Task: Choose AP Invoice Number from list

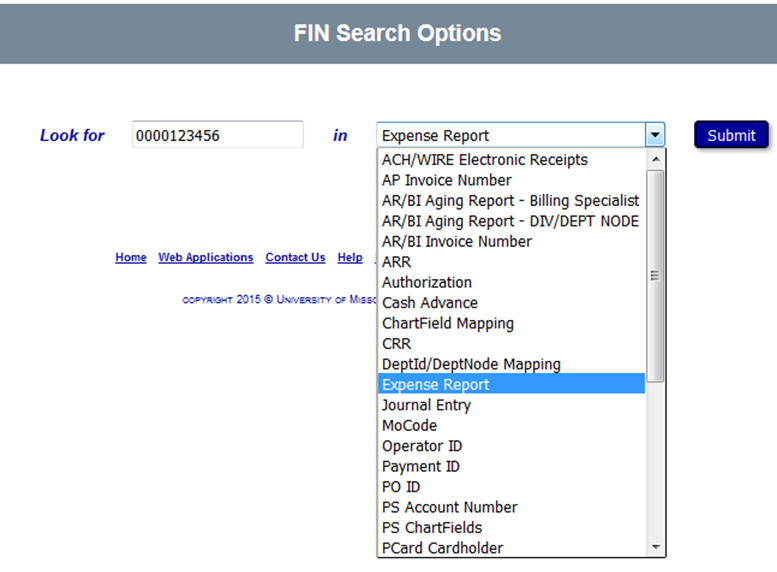Action: point(511,180)
